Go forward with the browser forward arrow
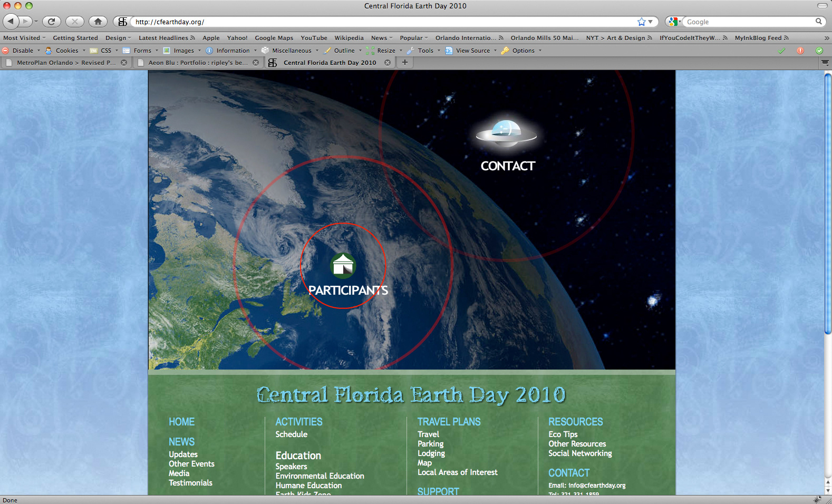Screen dimensions: 832x504 click(x=25, y=22)
